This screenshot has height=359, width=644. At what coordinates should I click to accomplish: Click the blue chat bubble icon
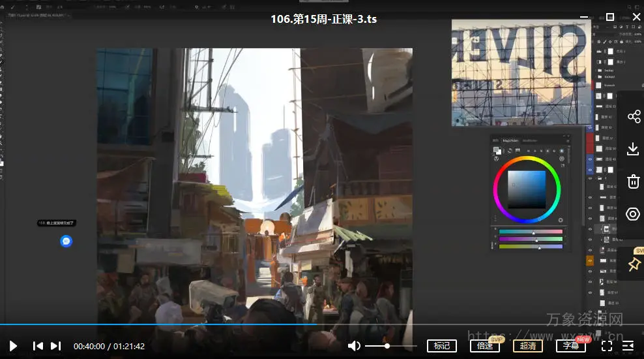[x=66, y=242]
